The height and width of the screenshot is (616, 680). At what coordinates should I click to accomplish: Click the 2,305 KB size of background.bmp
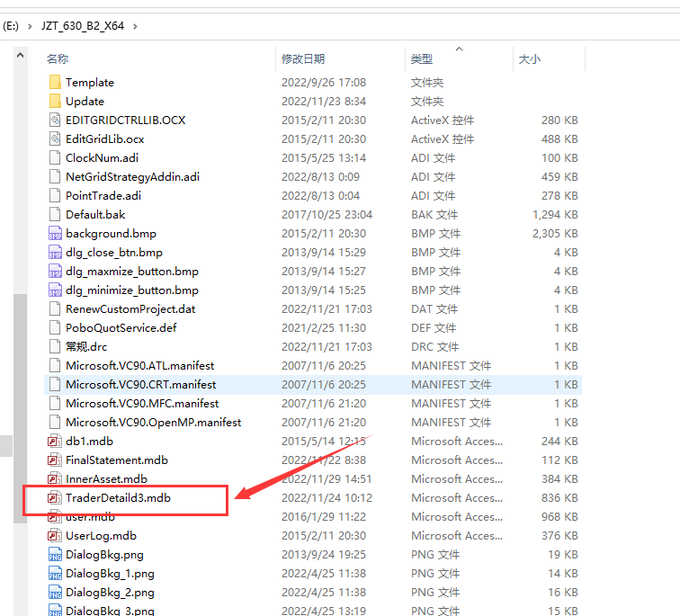[x=555, y=234]
